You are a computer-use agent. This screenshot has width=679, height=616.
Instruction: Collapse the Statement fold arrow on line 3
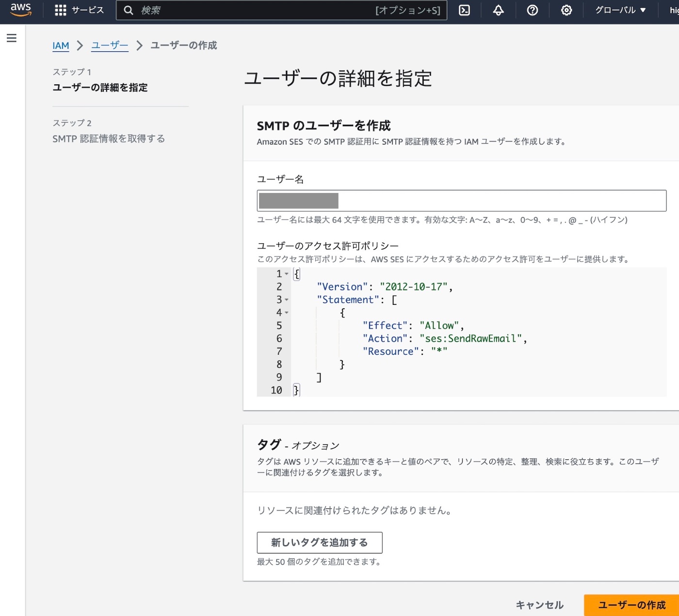[287, 300]
